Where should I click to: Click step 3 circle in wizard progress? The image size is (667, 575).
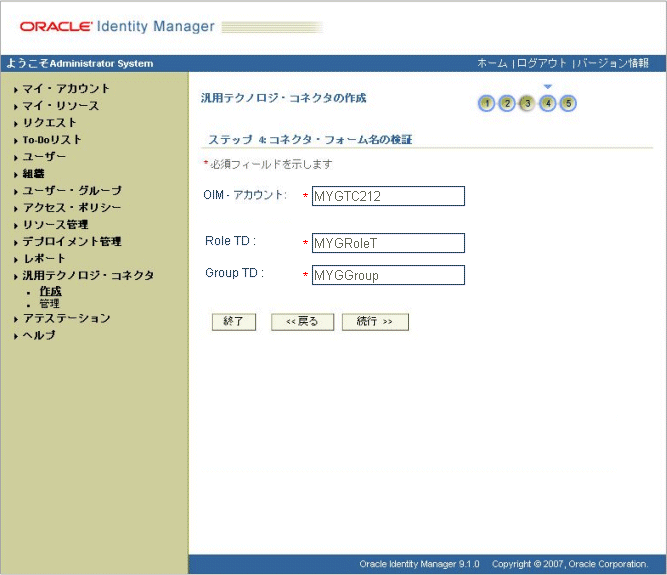tap(527, 103)
